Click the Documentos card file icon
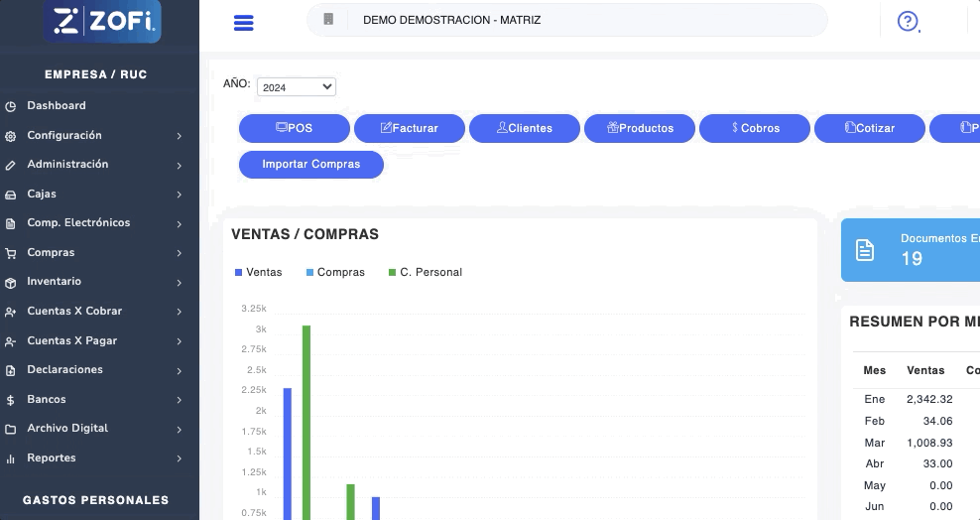 point(865,250)
